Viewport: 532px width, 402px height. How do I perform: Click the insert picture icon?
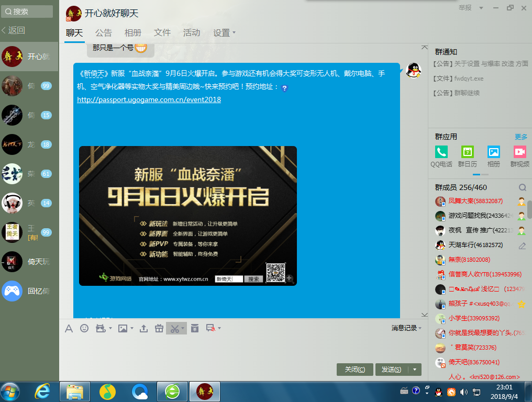pos(123,328)
